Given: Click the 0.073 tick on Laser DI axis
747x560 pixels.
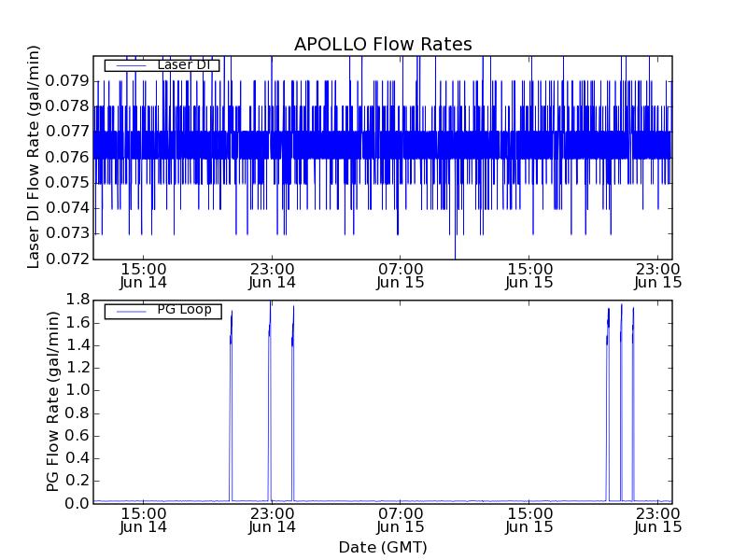Looking at the screenshot, I should (x=67, y=234).
